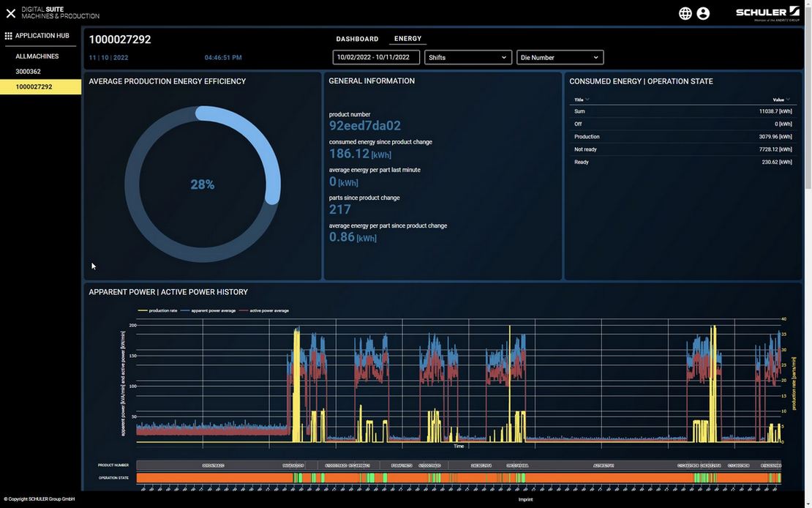Open the Application Hub link

(x=42, y=36)
